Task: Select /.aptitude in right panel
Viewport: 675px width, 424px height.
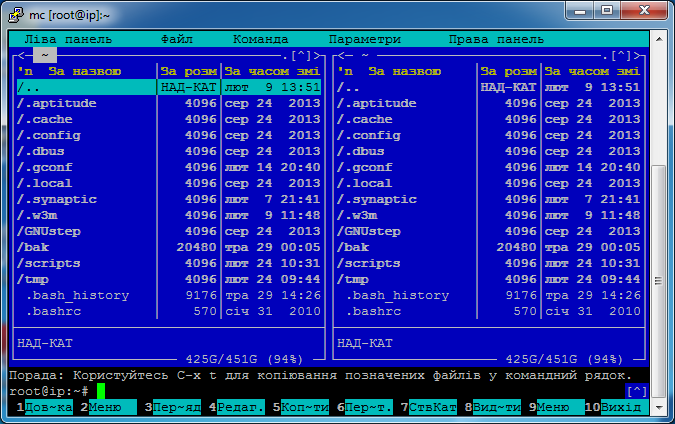Action: tap(489, 103)
